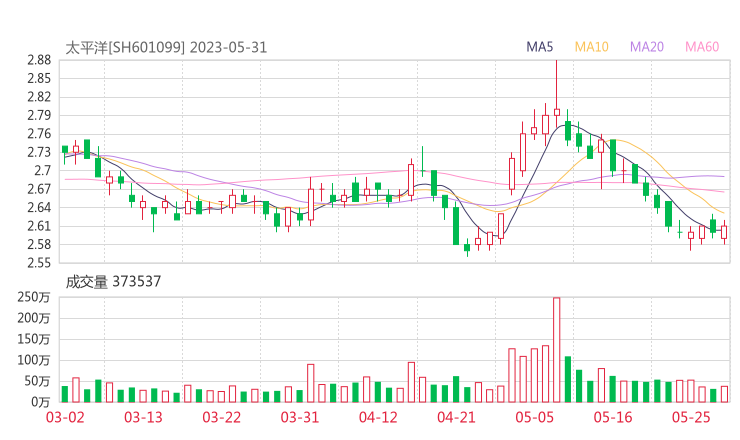The width and height of the screenshot is (740, 440).
Task: Click the 03-22 date label
Action: tap(222, 417)
